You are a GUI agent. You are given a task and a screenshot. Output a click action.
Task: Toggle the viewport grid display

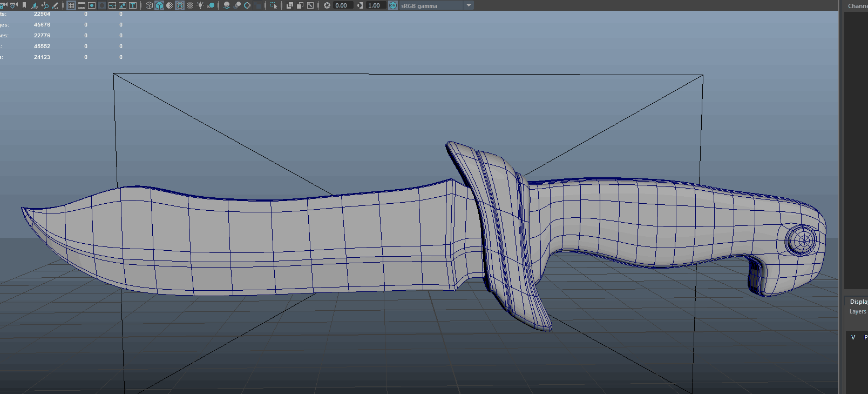(x=71, y=5)
